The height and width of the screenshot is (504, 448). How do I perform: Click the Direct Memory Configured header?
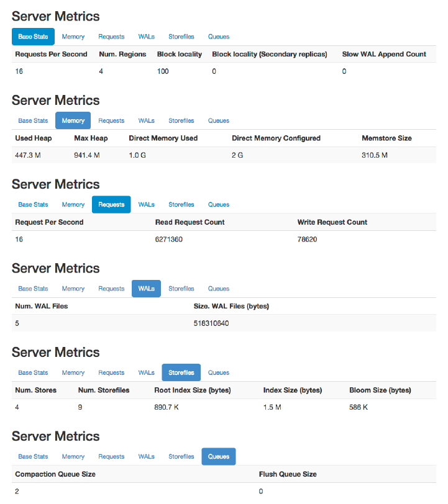pyautogui.click(x=276, y=138)
